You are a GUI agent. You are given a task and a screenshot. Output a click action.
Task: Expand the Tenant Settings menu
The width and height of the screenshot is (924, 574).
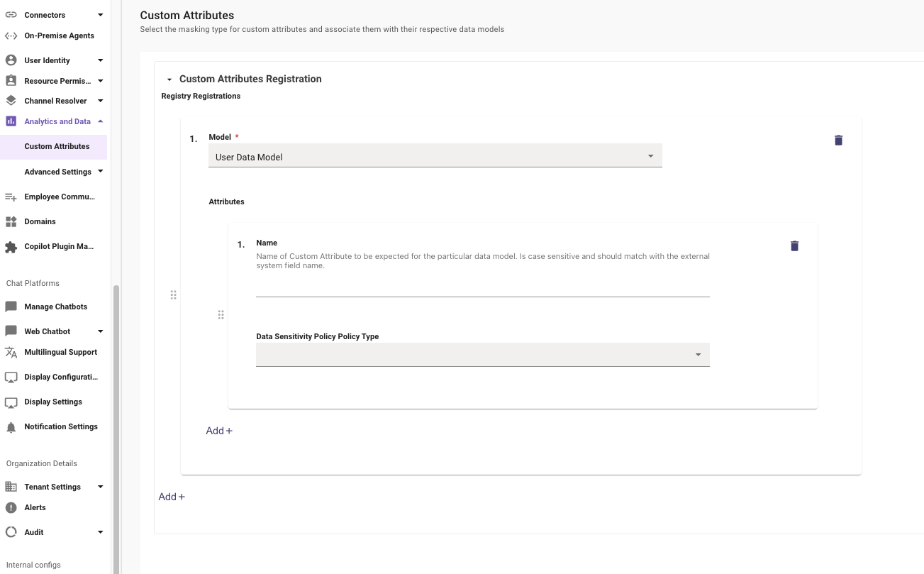(100, 487)
